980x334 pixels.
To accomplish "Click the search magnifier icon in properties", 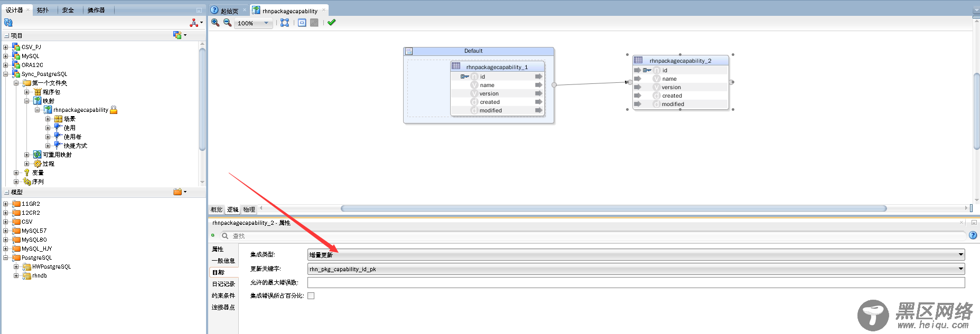I will click(x=225, y=236).
